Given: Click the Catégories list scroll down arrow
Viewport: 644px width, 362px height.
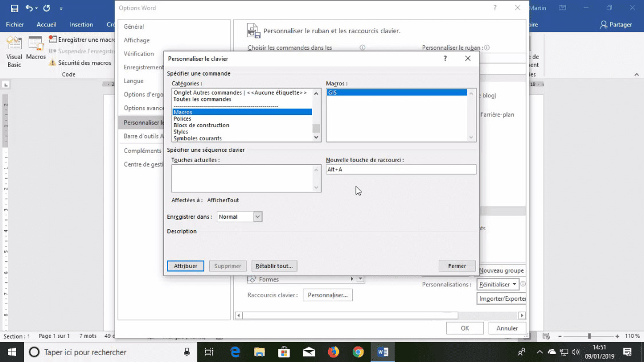Looking at the screenshot, I should point(316,137).
